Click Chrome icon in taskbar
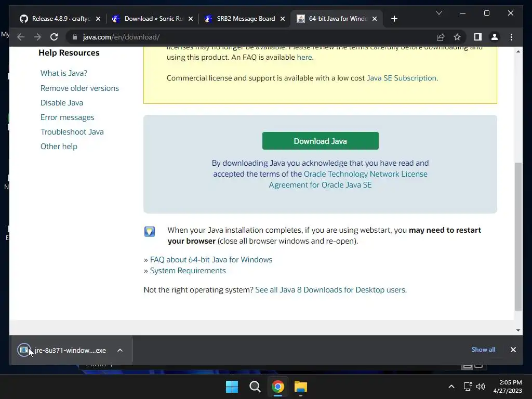 pyautogui.click(x=277, y=387)
